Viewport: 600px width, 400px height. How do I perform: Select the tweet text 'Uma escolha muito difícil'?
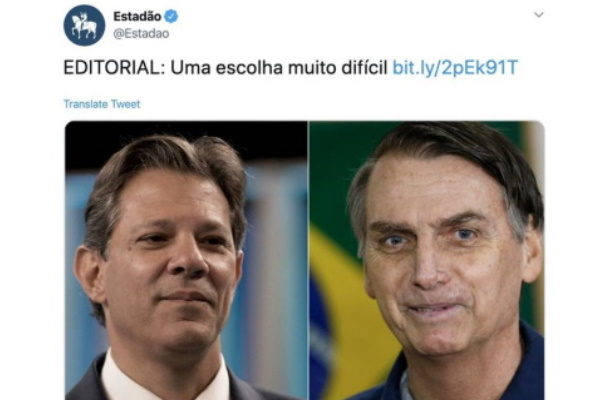279,68
